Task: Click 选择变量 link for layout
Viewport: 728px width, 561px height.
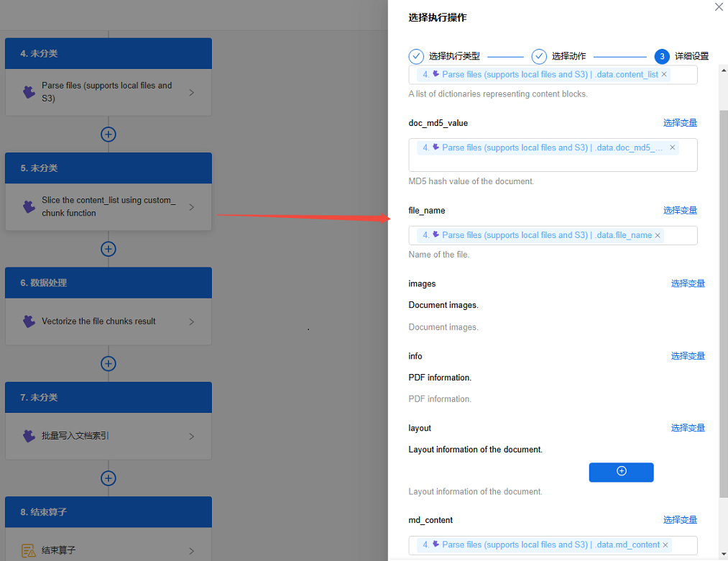Action: (688, 428)
